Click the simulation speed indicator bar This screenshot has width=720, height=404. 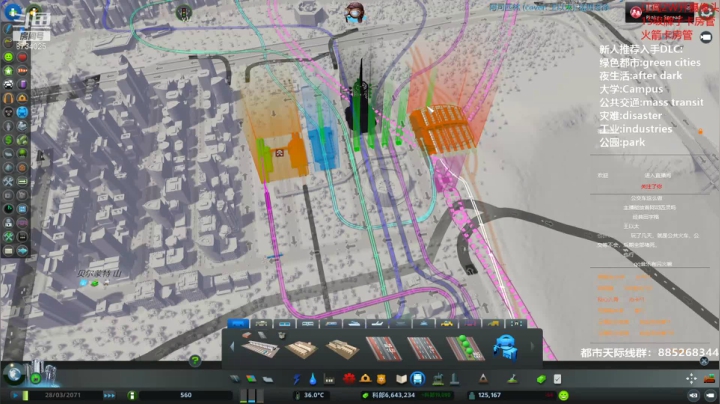25,395
